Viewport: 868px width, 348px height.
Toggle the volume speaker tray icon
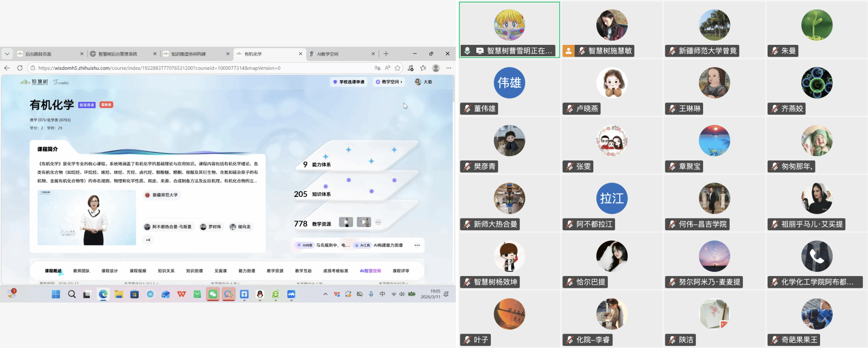pos(402,294)
